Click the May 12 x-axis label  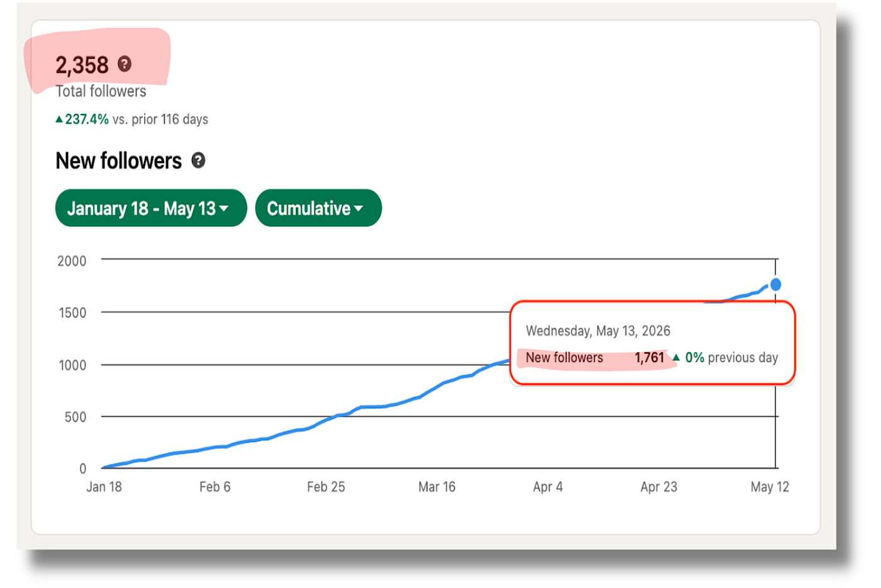pos(770,487)
